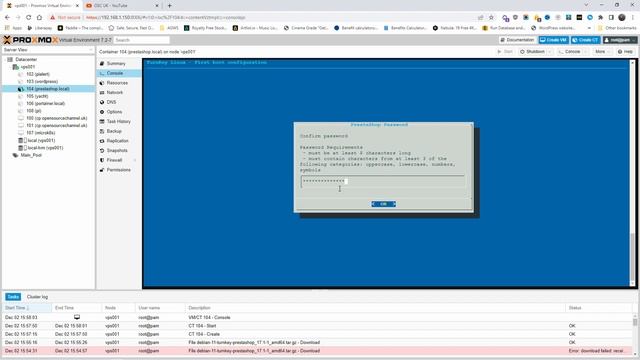This screenshot has height=360, width=640.
Task: Collapse the vps001 node in tree
Action: tap(10, 67)
